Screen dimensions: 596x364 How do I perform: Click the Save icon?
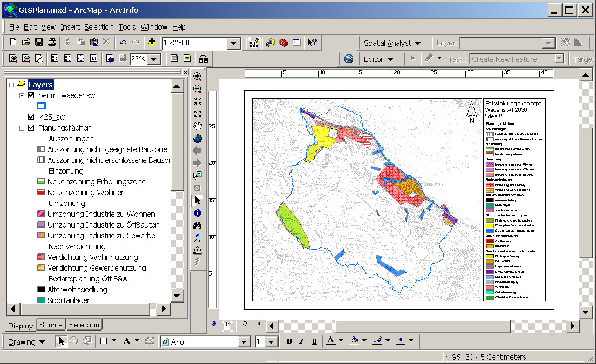coord(39,42)
